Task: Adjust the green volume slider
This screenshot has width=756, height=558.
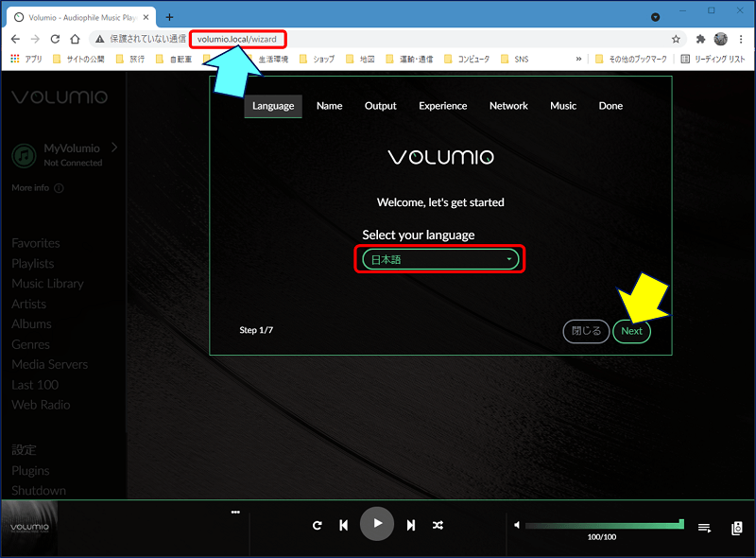Action: [605, 525]
